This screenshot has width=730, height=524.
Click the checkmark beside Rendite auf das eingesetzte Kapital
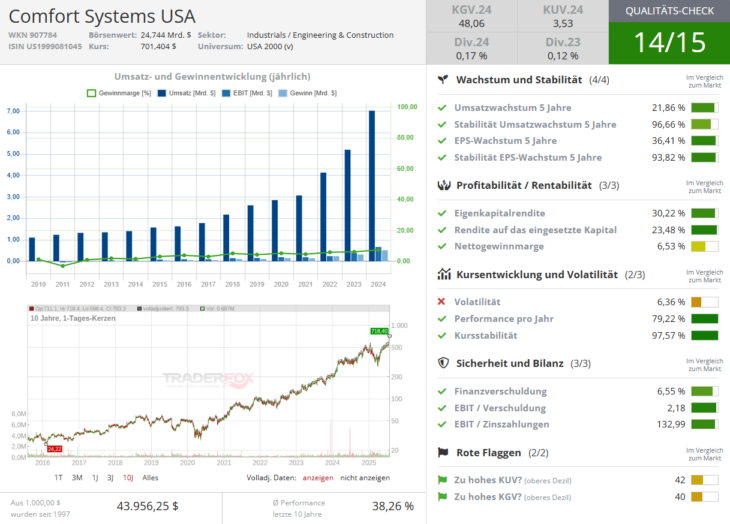[x=442, y=230]
